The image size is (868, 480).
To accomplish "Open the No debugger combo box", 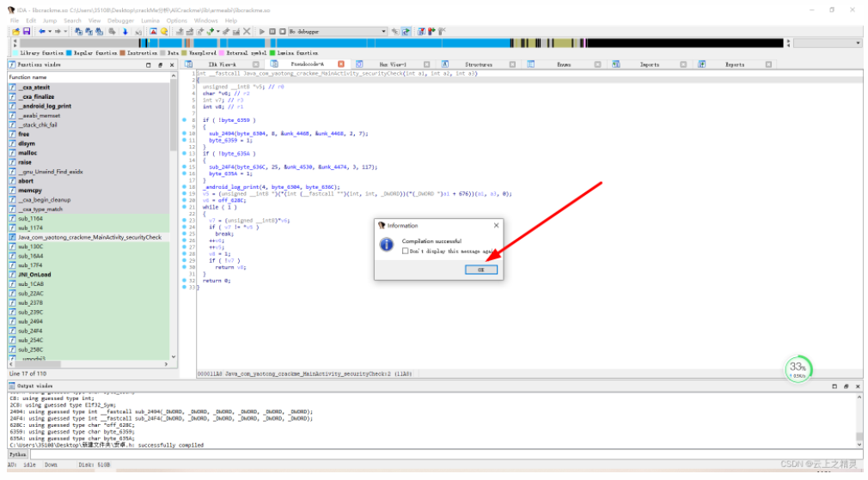I will [x=337, y=32].
